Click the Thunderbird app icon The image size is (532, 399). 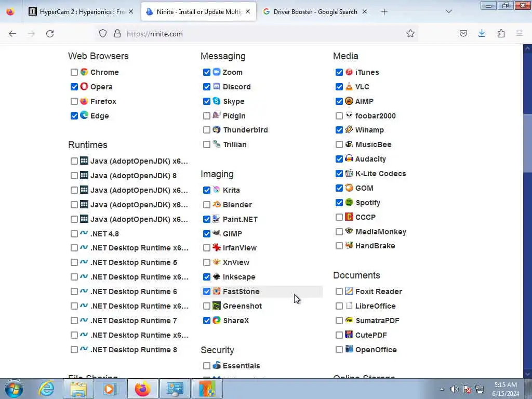click(x=217, y=129)
